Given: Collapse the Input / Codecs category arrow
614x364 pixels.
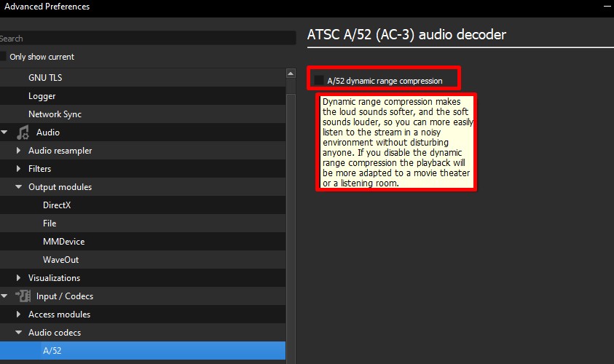Looking at the screenshot, I should (4, 296).
